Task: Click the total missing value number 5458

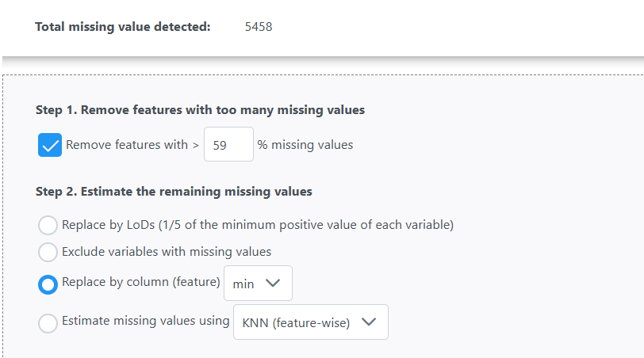Action: (259, 27)
